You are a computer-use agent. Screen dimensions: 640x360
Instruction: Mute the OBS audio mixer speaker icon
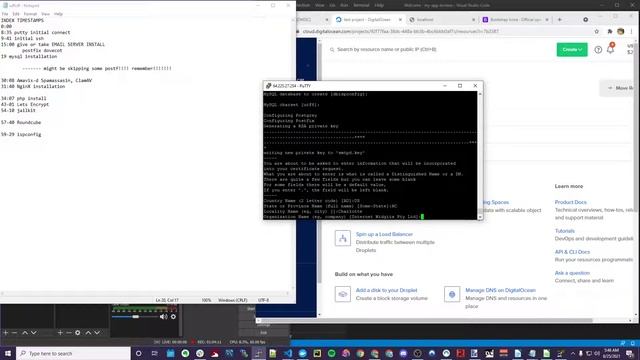[163, 317]
